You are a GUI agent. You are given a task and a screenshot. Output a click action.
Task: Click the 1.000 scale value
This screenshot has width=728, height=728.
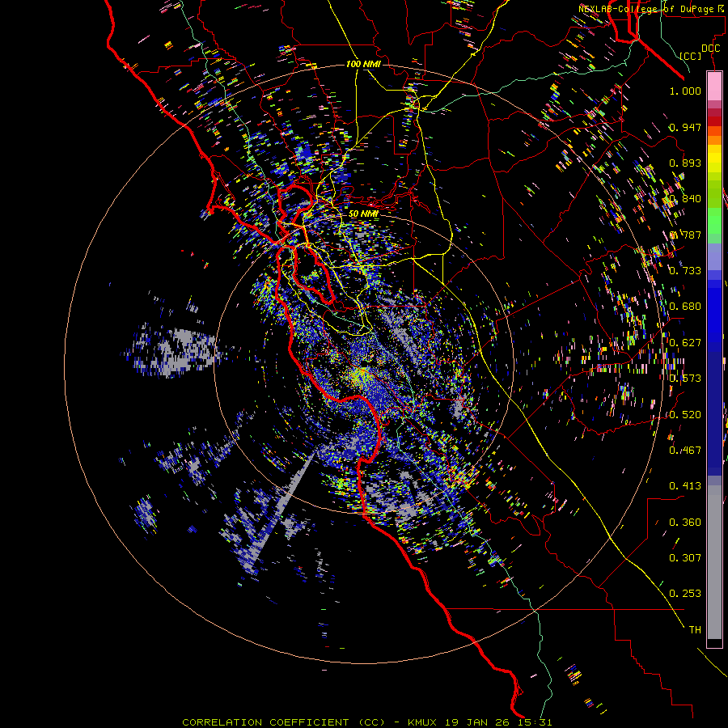tap(685, 91)
